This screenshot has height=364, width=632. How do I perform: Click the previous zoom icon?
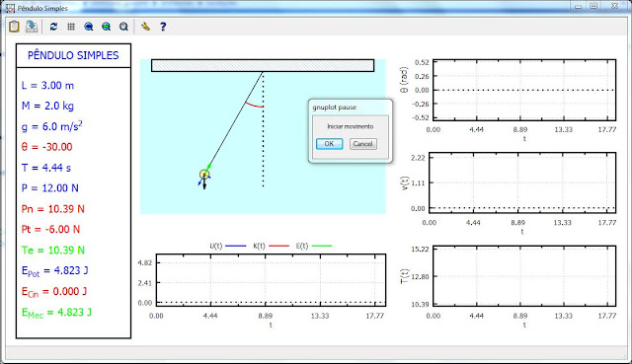pyautogui.click(x=89, y=27)
